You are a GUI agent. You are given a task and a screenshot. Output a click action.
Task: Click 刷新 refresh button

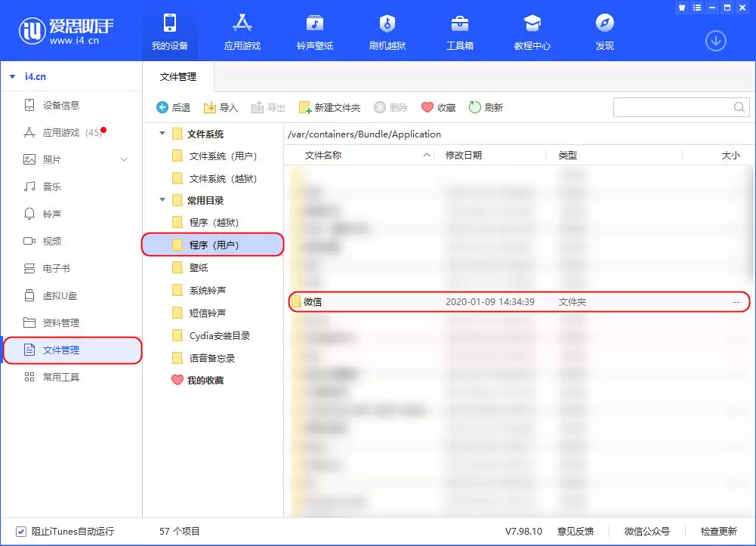(486, 107)
